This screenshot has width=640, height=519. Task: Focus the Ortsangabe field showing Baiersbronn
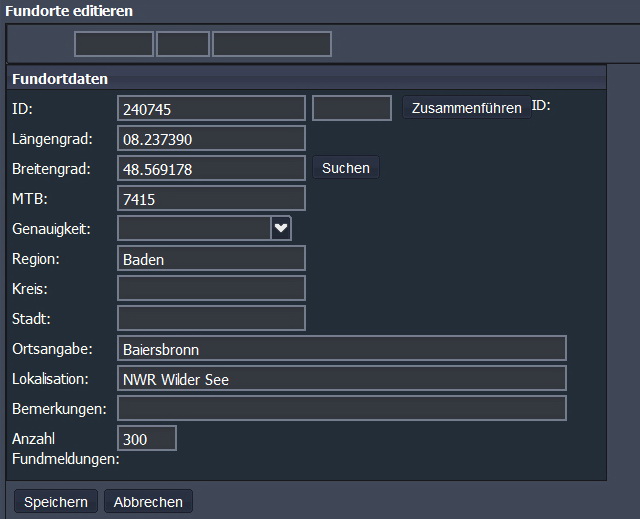point(341,348)
